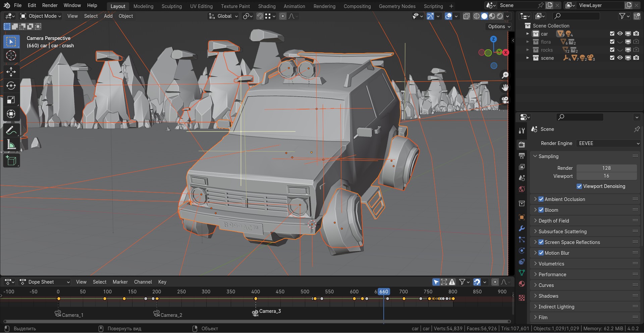The image size is (644, 333).
Task: Expand the car collection in the outliner
Action: click(528, 34)
